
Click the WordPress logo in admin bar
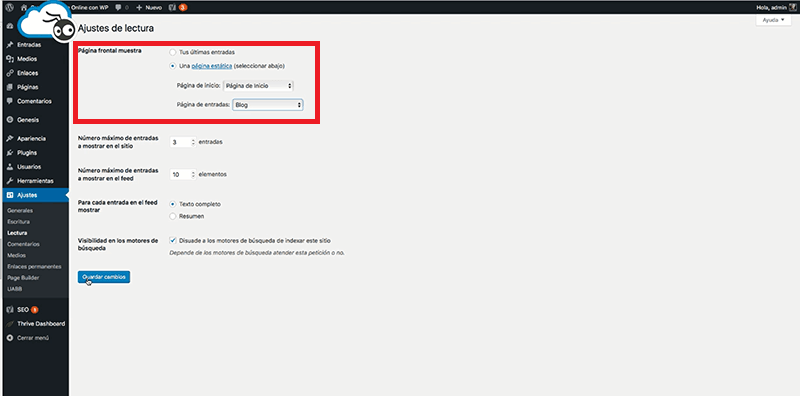click(x=10, y=7)
